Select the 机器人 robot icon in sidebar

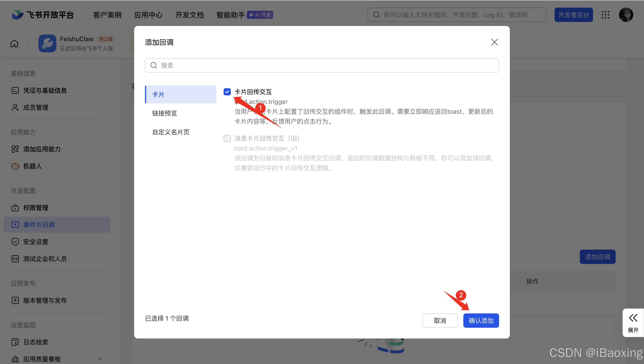15,166
